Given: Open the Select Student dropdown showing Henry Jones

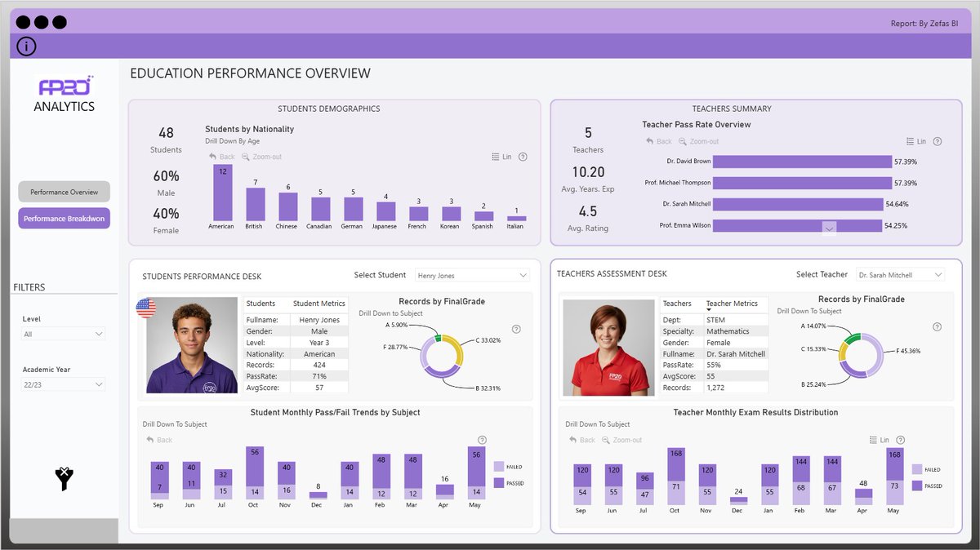Looking at the screenshot, I should pyautogui.click(x=471, y=275).
